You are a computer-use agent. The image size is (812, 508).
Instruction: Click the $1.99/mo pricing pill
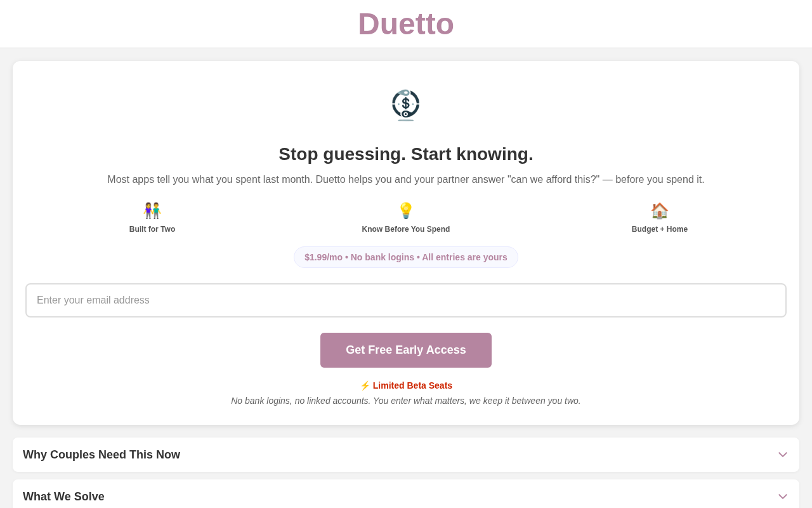406,257
